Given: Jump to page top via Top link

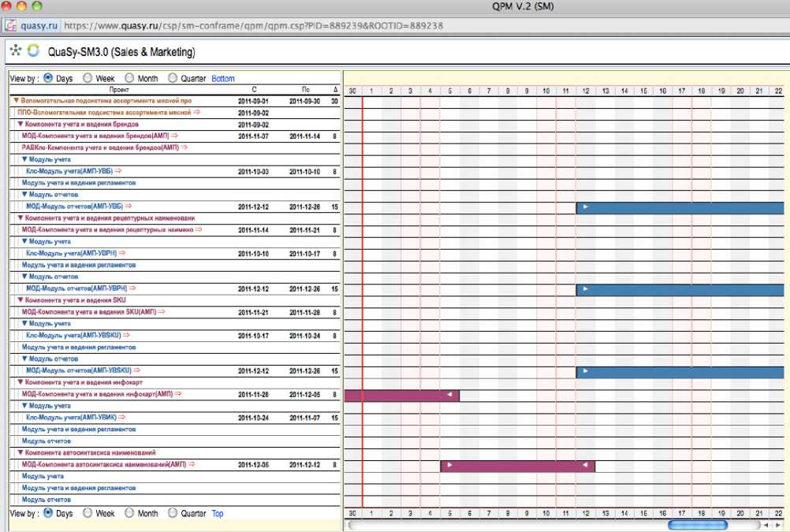Looking at the screenshot, I should 217,513.
